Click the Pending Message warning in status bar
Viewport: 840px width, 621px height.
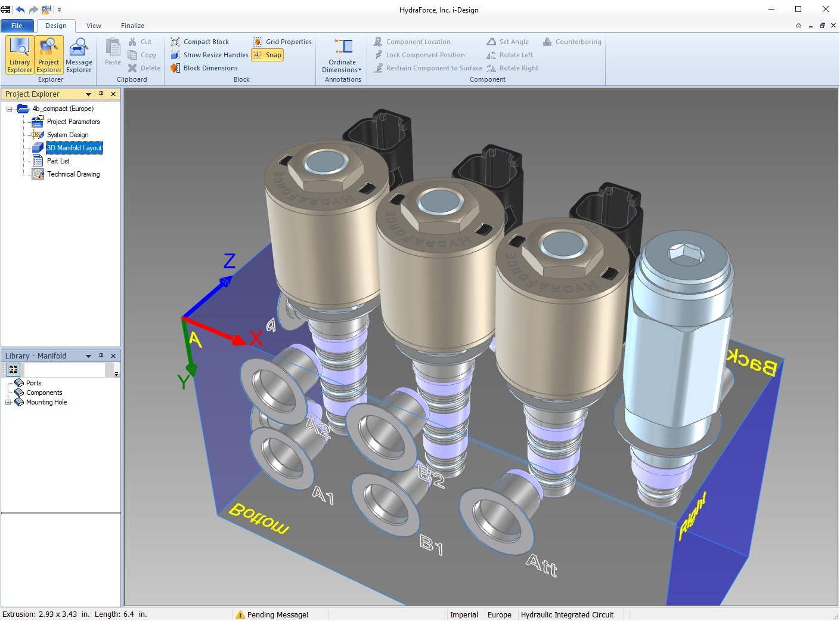272,615
